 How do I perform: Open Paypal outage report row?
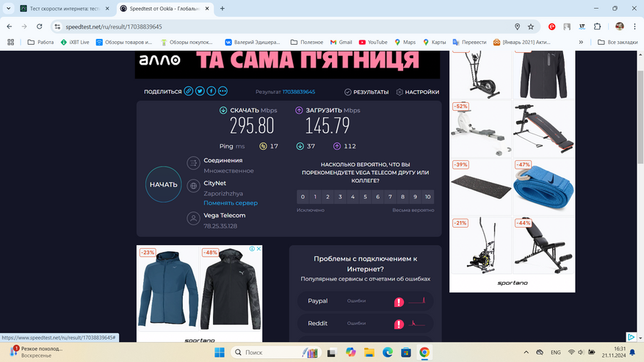coord(365,301)
